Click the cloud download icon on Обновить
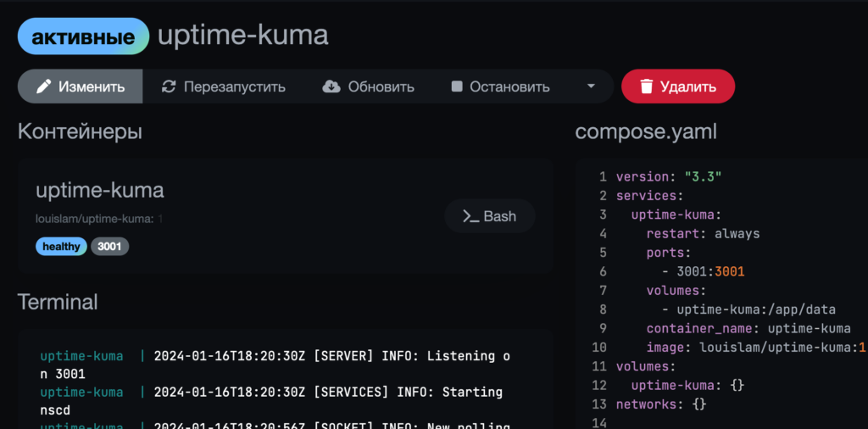Image resolution: width=868 pixels, height=429 pixels. 331,87
